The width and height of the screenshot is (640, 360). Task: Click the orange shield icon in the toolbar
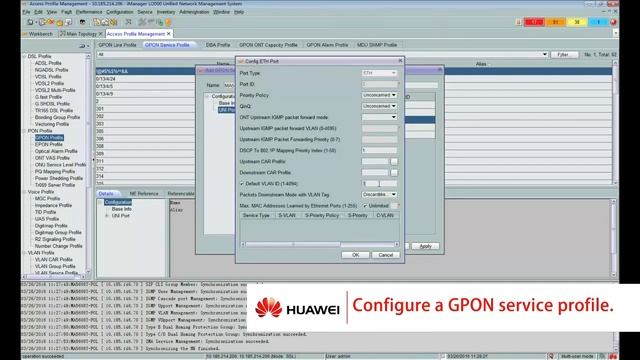pyautogui.click(x=168, y=22)
